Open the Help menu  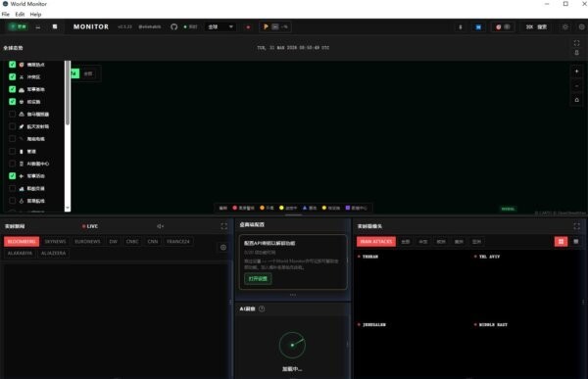[35, 15]
